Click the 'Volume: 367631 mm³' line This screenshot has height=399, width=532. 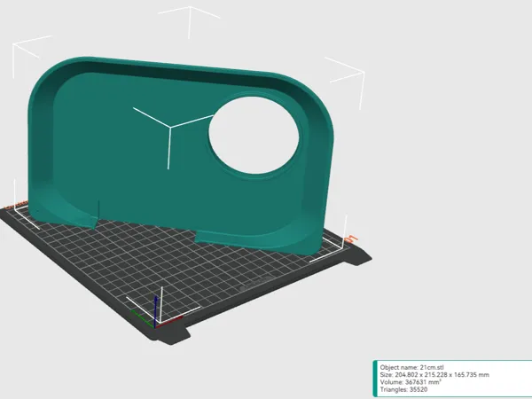pyautogui.click(x=411, y=382)
